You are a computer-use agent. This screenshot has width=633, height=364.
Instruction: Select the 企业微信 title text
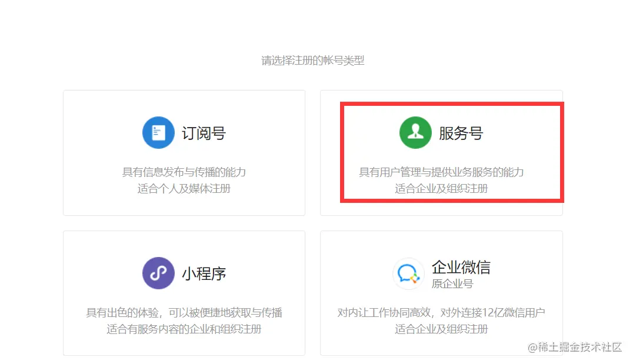pyautogui.click(x=461, y=267)
